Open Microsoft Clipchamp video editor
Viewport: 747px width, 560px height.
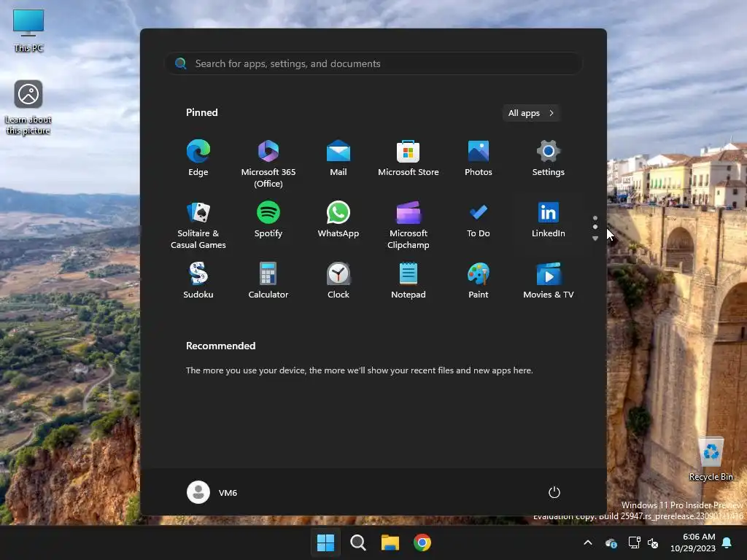pyautogui.click(x=409, y=225)
